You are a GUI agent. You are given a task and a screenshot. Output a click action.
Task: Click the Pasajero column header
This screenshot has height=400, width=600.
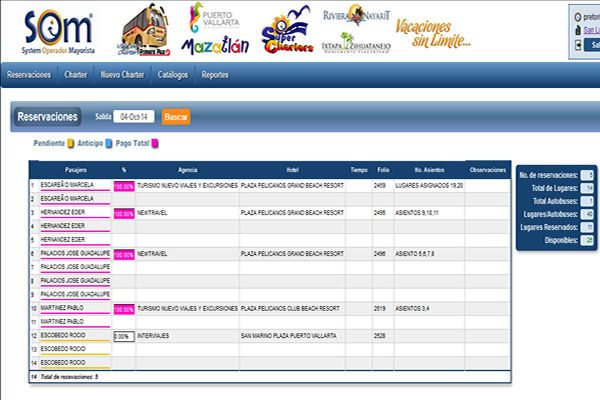point(75,170)
